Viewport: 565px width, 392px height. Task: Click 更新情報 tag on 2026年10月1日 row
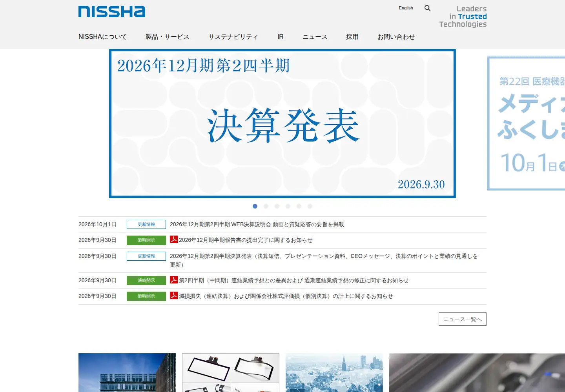pyautogui.click(x=146, y=224)
